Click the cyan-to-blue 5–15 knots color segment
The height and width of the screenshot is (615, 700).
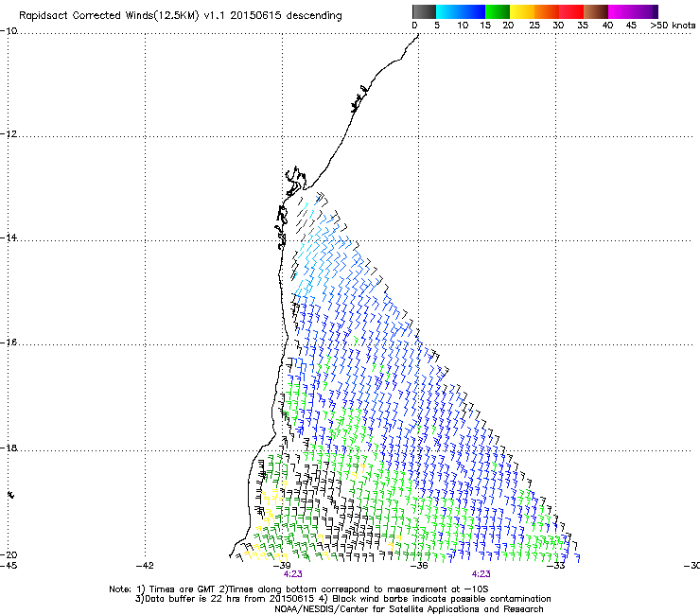(461, 11)
